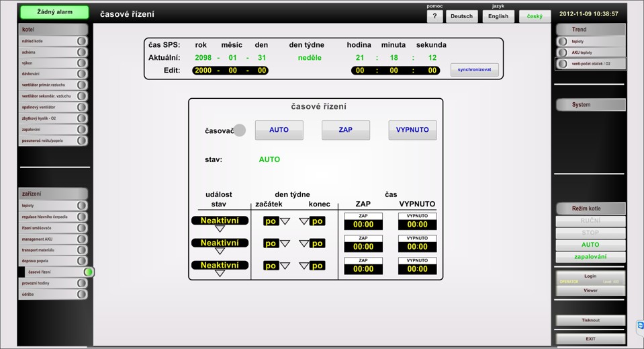
Task: Toggle indicator next to posunovač roštu/popela
Action: [x=82, y=140]
